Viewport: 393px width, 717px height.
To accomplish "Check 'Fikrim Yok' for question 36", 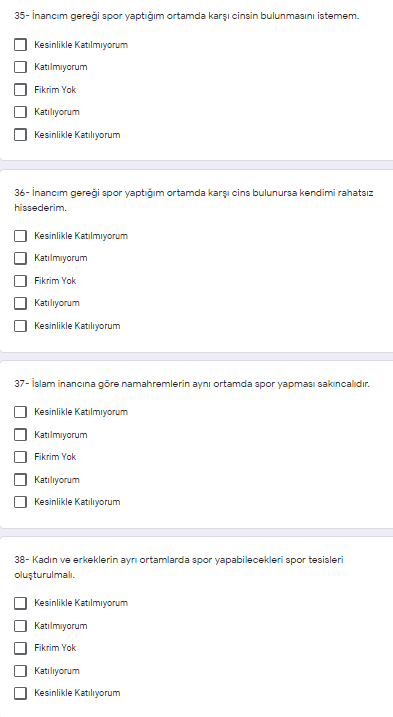I will 20,281.
